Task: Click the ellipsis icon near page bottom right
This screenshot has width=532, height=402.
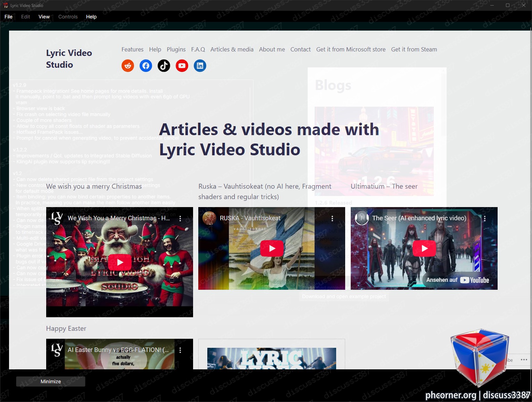Action: [524, 360]
